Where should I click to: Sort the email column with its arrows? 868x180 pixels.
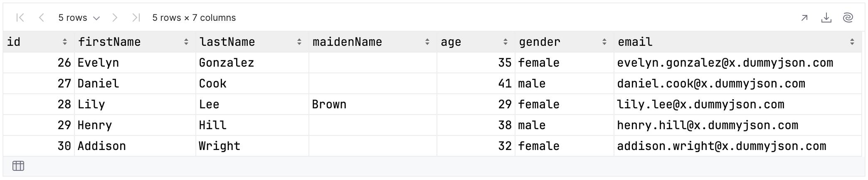(852, 42)
